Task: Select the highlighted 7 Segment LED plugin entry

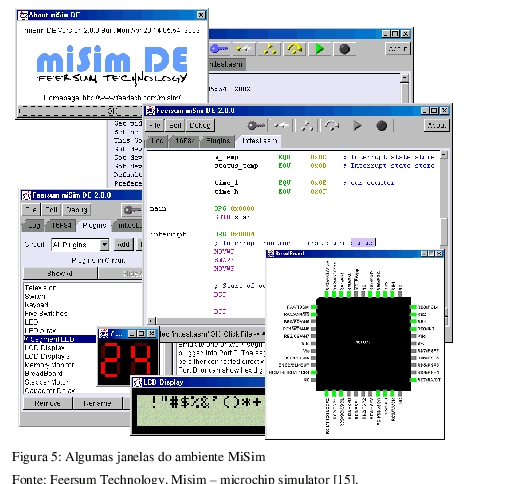Action: [x=60, y=339]
